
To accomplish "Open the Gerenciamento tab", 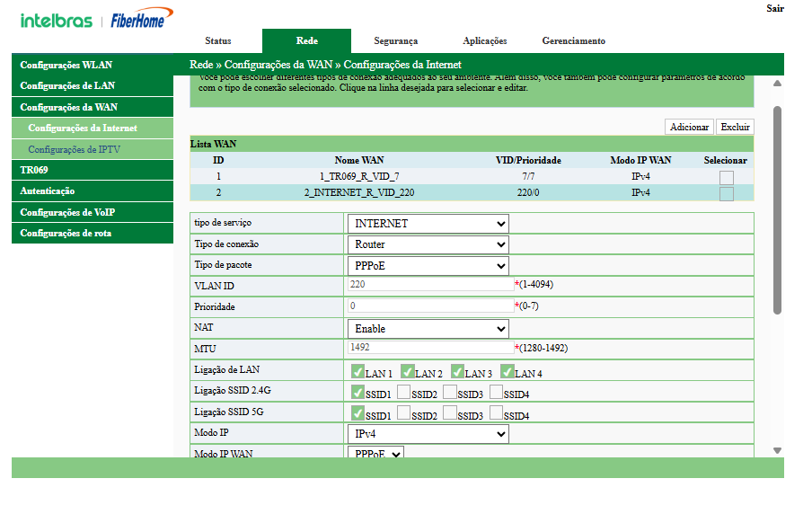I will pyautogui.click(x=573, y=41).
